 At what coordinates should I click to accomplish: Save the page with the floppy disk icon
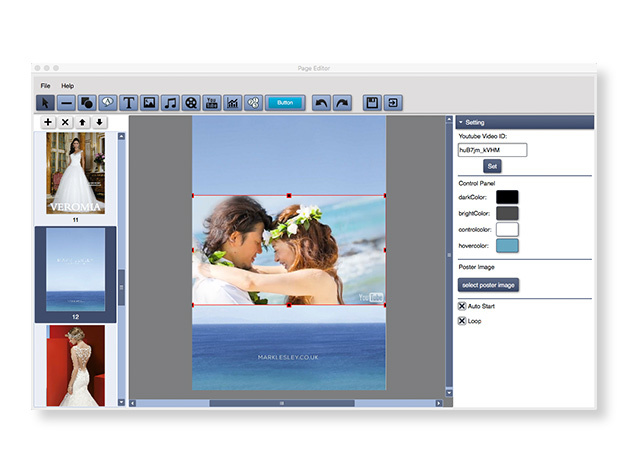click(x=373, y=102)
